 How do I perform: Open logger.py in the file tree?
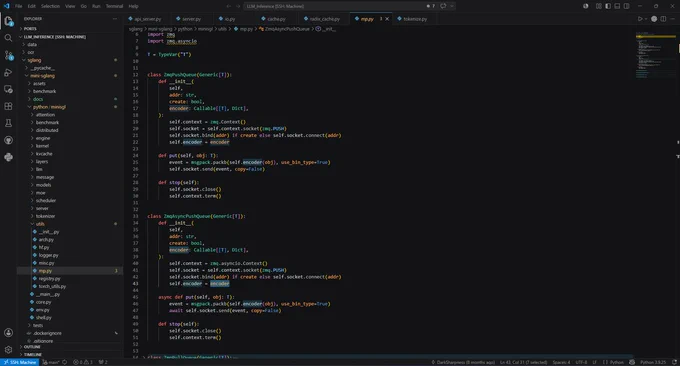(x=48, y=255)
